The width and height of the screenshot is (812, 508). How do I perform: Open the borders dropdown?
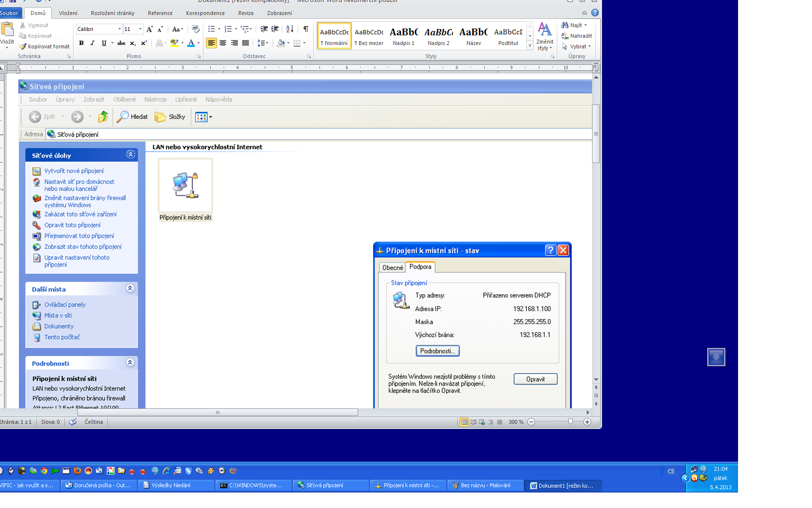[x=304, y=43]
